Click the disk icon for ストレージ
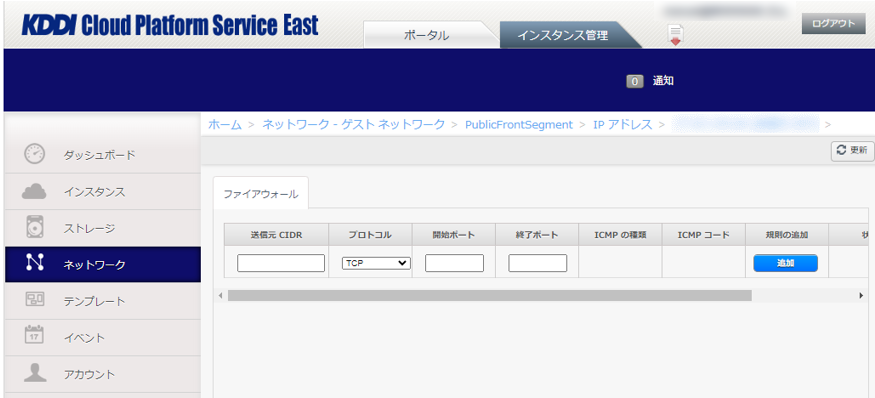Screen dimensions: 875x398 35,228
